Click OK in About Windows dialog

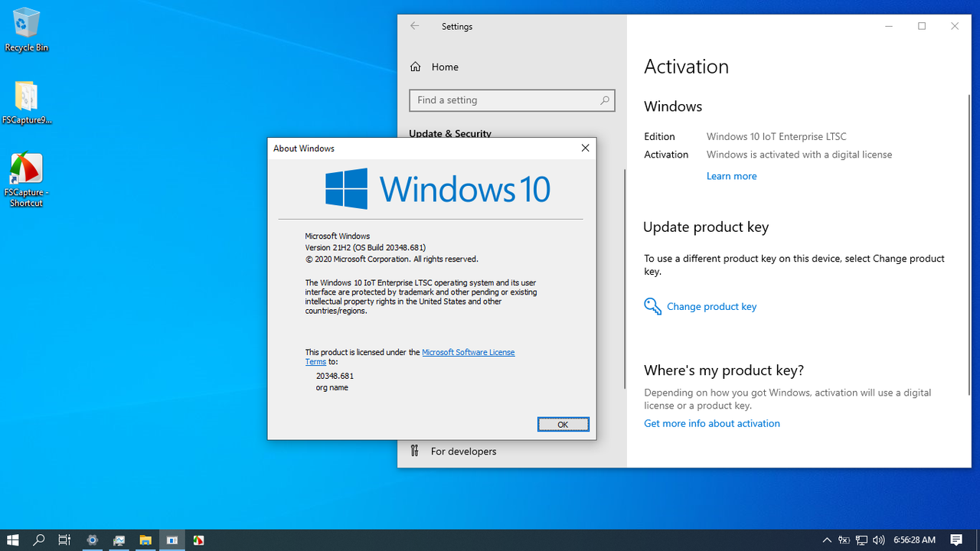pos(563,424)
